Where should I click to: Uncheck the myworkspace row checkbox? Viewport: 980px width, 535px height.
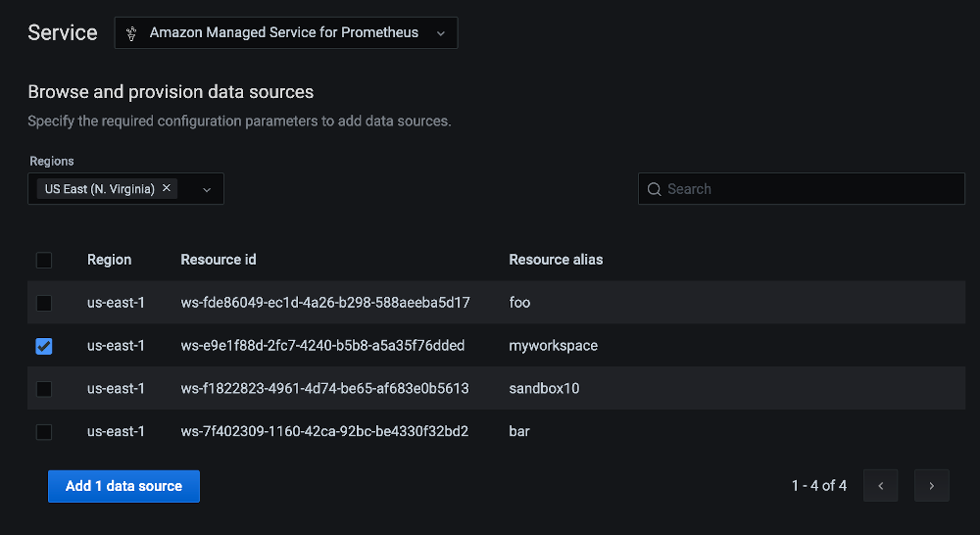coord(44,346)
